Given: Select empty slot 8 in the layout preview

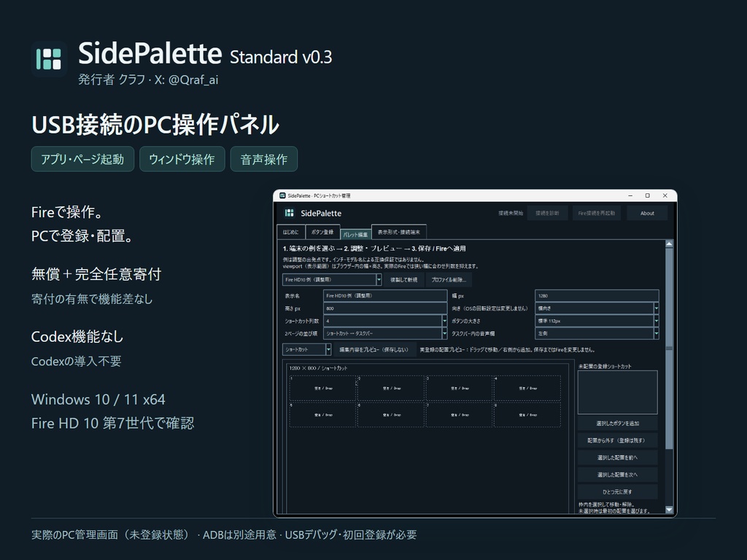Looking at the screenshot, I should pos(527,414).
